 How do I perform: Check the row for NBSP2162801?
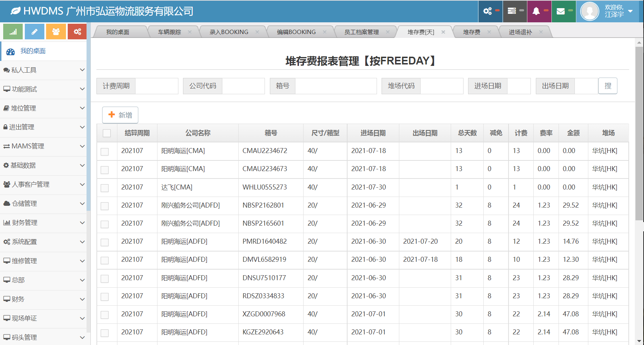click(x=105, y=206)
